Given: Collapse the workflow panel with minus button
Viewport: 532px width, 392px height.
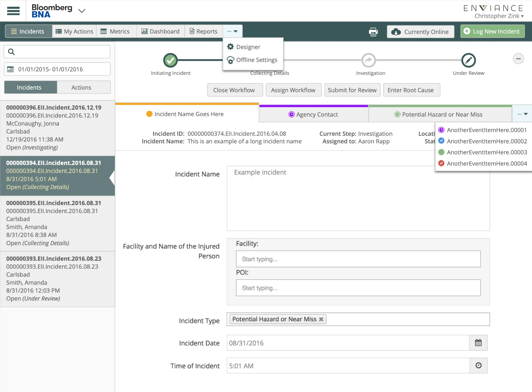Looking at the screenshot, I should [x=518, y=59].
